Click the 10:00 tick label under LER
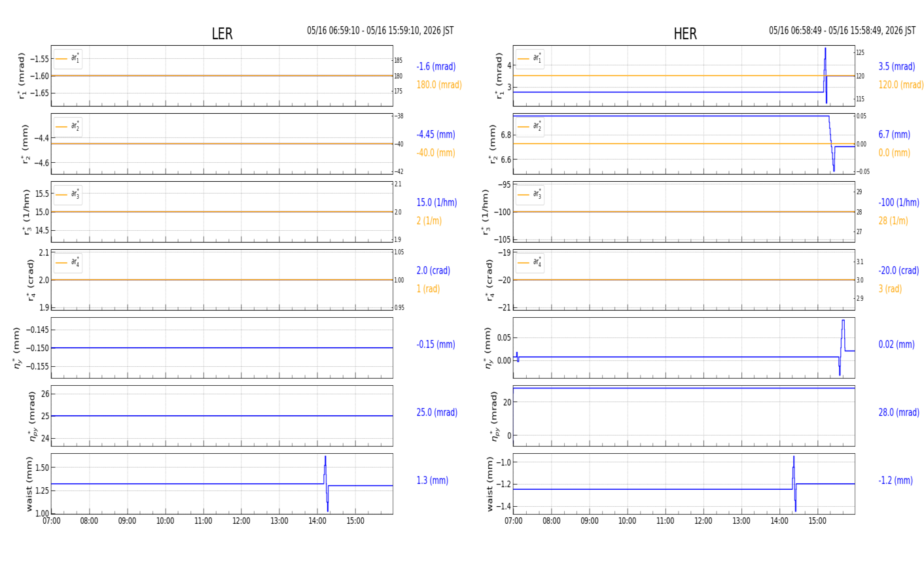924x565 pixels. point(165,521)
